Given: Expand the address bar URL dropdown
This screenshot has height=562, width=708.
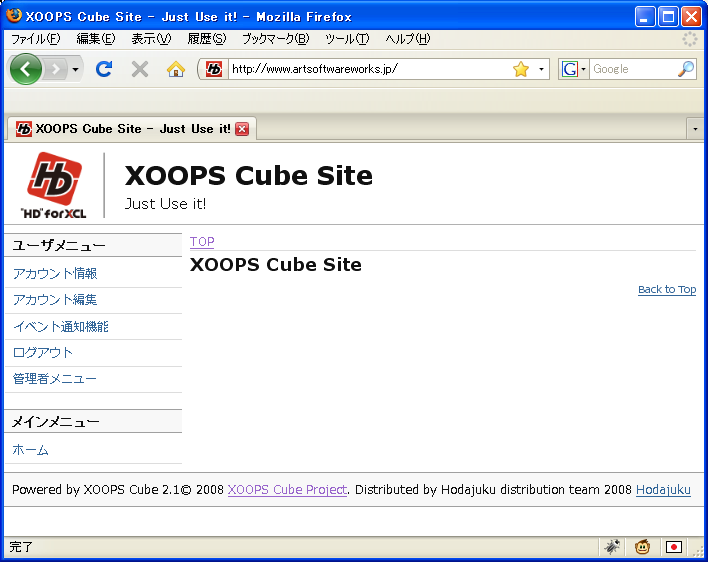Looking at the screenshot, I should tap(542, 69).
